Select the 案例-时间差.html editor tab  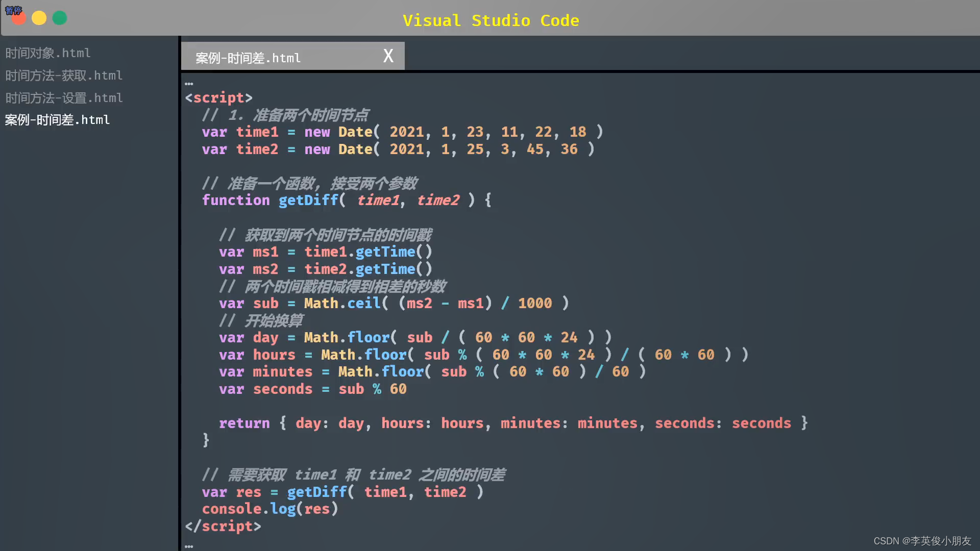(x=248, y=58)
